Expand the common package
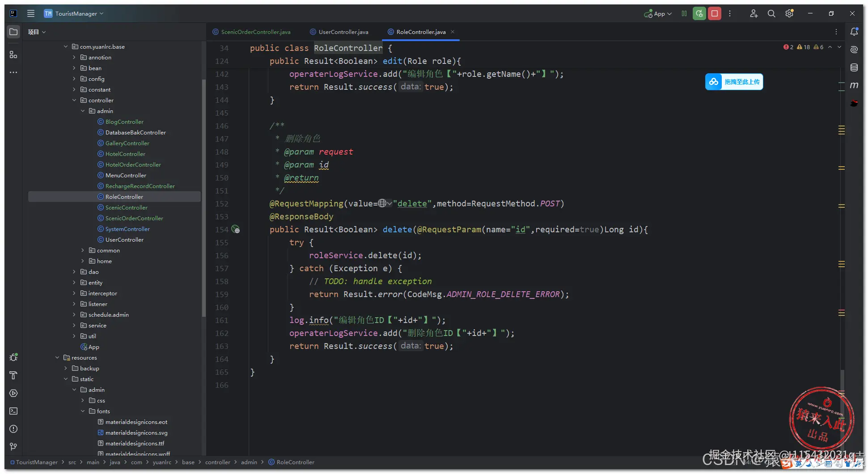The image size is (868, 474). click(83, 250)
